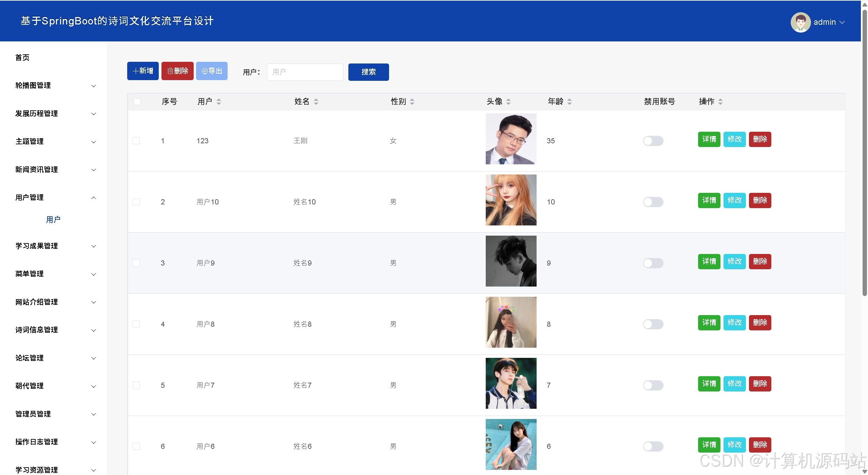Click 删除 for 姓名10 row
The height and width of the screenshot is (475, 868).
tap(760, 200)
